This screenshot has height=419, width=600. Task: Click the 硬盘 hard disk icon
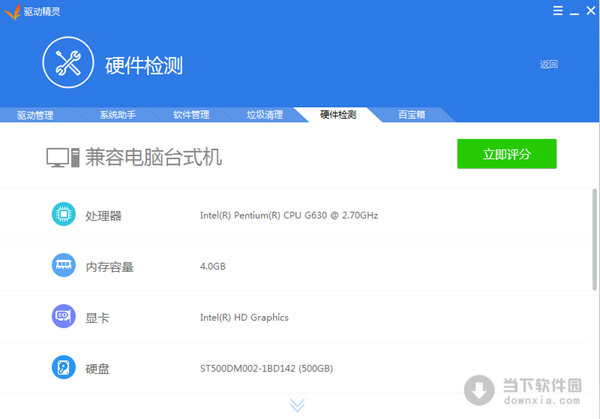(64, 367)
